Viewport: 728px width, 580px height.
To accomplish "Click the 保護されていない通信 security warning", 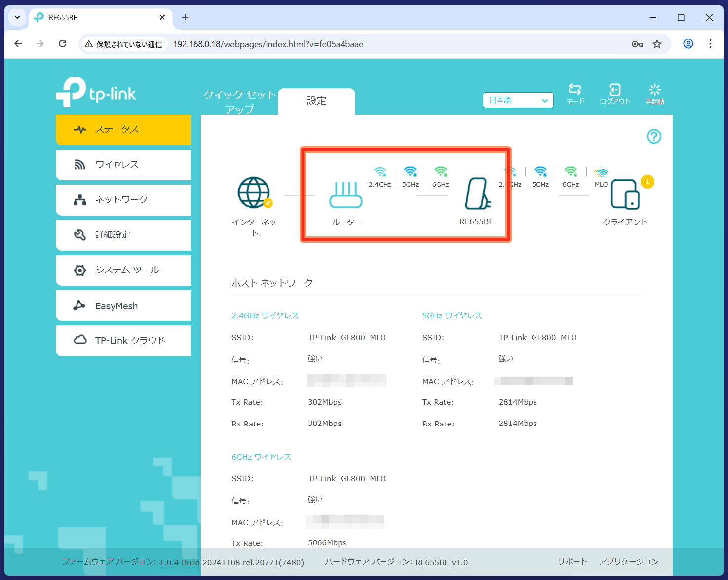I will tap(123, 44).
